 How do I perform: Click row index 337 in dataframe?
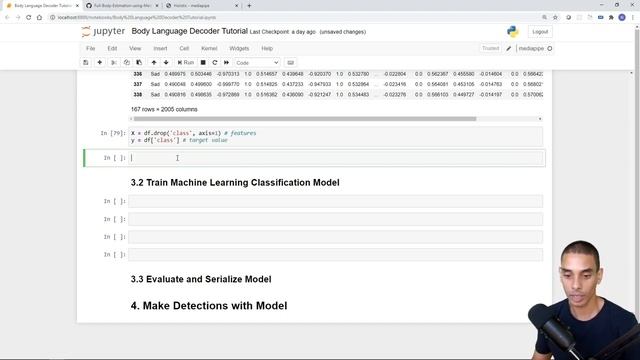tap(138, 84)
